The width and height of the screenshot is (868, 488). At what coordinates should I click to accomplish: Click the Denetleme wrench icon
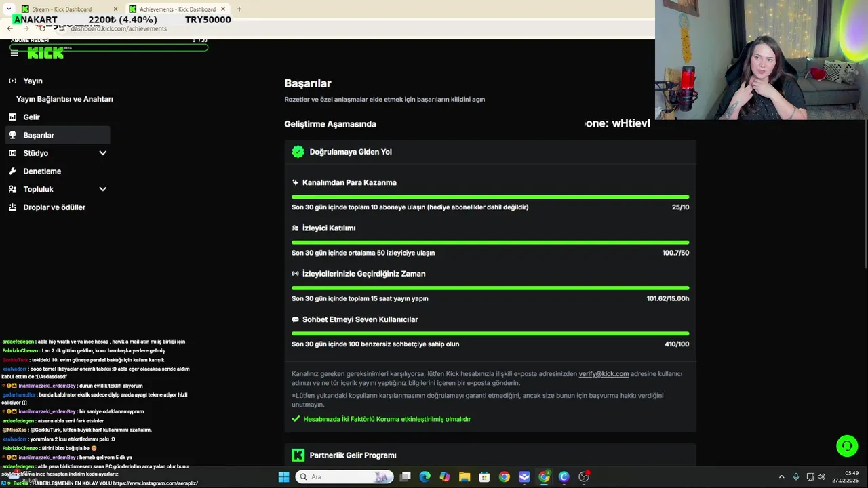click(x=12, y=171)
